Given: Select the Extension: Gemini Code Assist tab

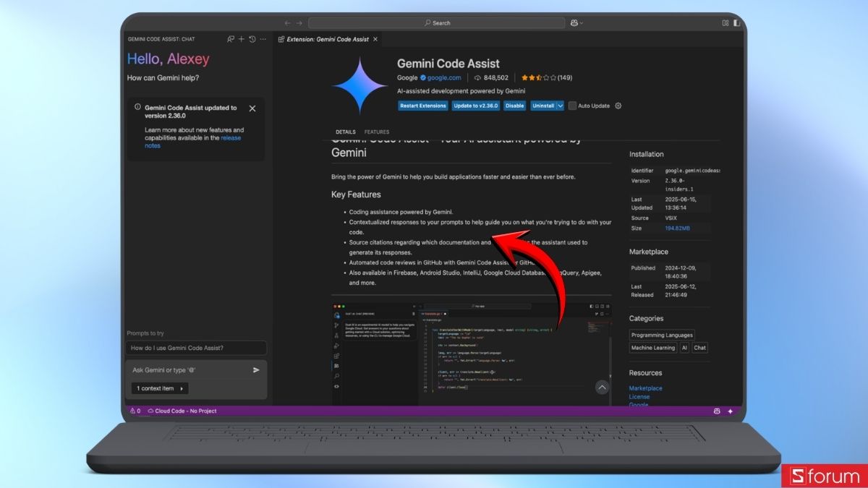Looking at the screenshot, I should point(328,40).
